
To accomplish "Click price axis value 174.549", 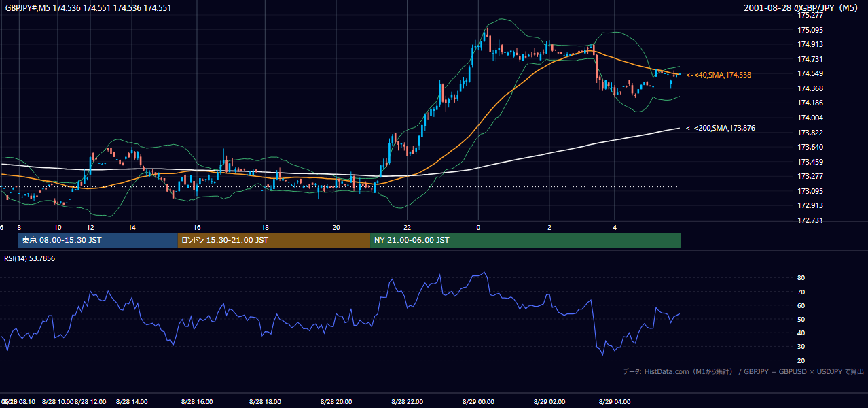I will (810, 73).
